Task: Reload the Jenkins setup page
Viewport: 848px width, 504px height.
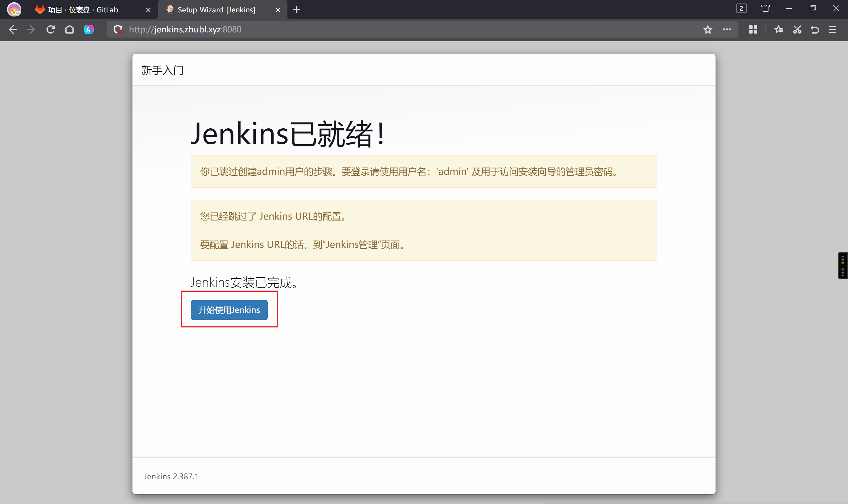Action: click(51, 29)
